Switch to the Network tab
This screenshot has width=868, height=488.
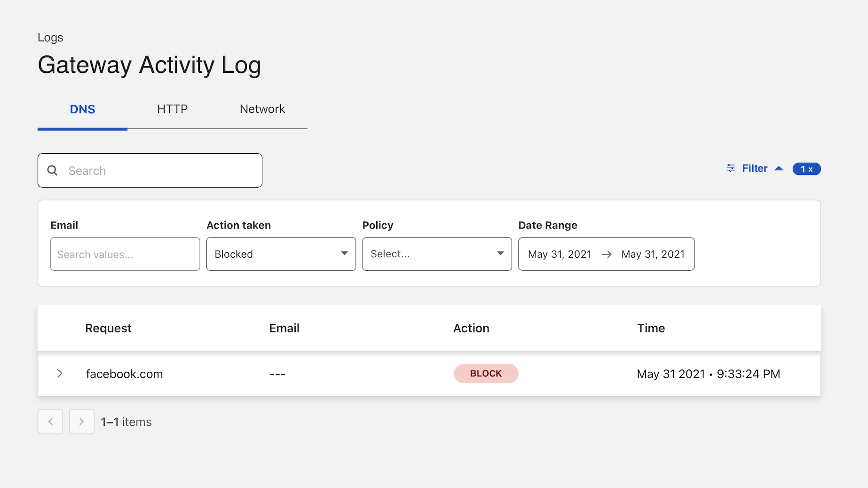262,109
